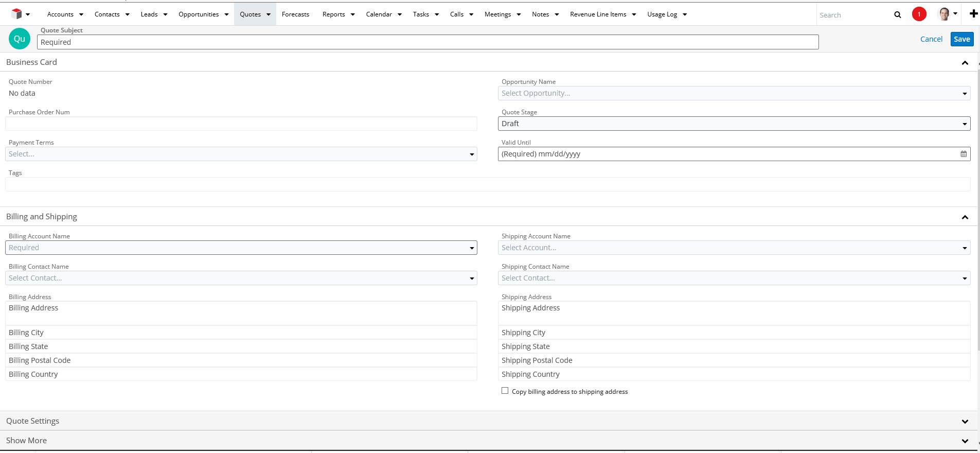Open the Billing Account Name dropdown
This screenshot has width=980, height=453.
click(241, 248)
